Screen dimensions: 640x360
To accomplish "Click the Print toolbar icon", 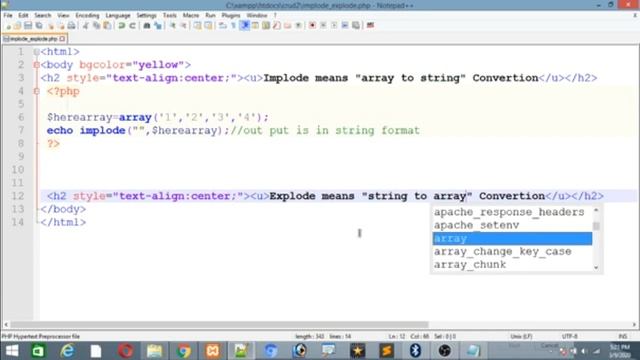I will [71, 26].
